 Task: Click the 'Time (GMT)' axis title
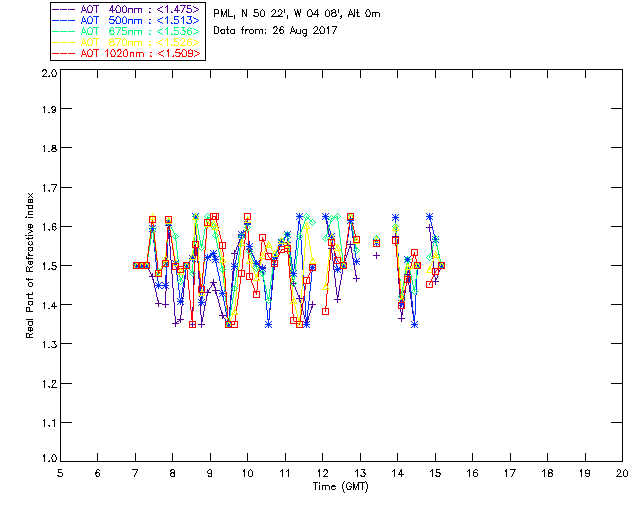click(x=340, y=487)
